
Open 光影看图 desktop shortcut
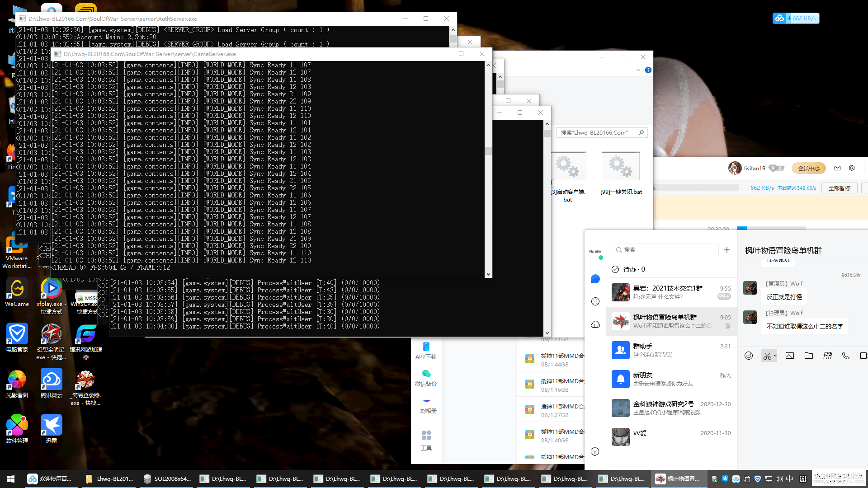tap(17, 383)
